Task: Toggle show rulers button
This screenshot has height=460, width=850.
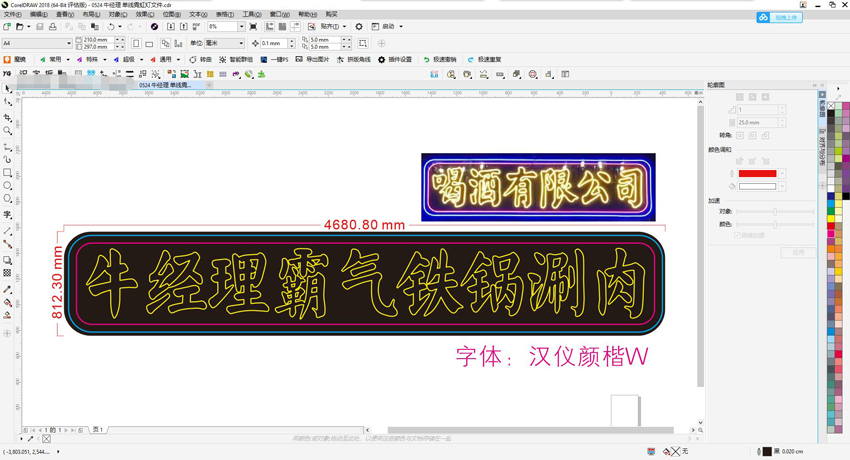Action: [269, 27]
